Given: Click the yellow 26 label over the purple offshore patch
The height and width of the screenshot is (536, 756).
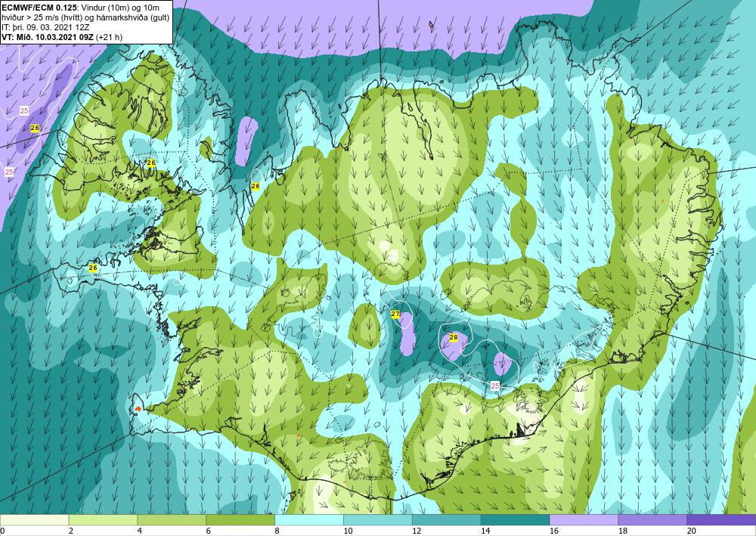Looking at the screenshot, I should pyautogui.click(x=35, y=129).
